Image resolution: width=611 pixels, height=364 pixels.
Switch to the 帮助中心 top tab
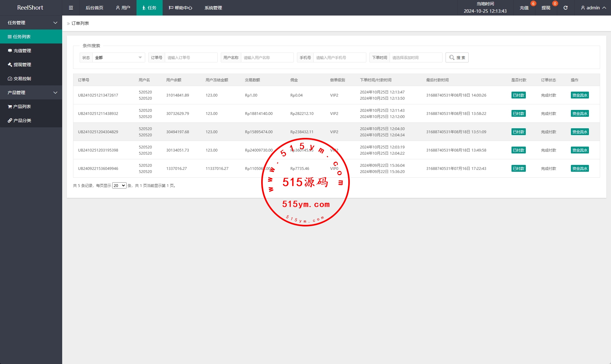click(180, 8)
